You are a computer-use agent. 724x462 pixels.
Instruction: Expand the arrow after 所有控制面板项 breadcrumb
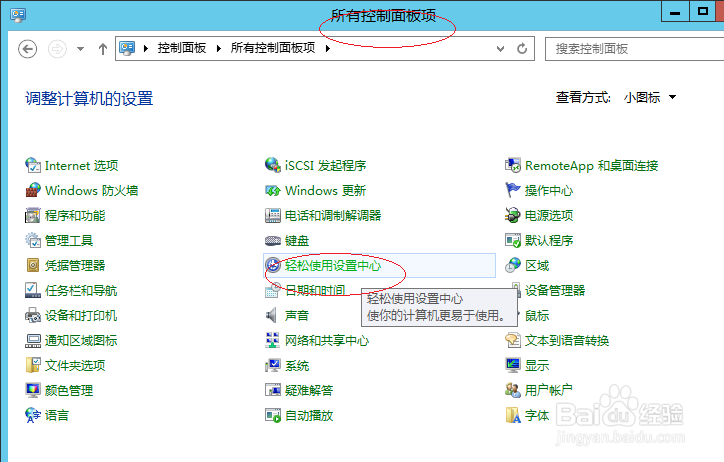pos(328,48)
